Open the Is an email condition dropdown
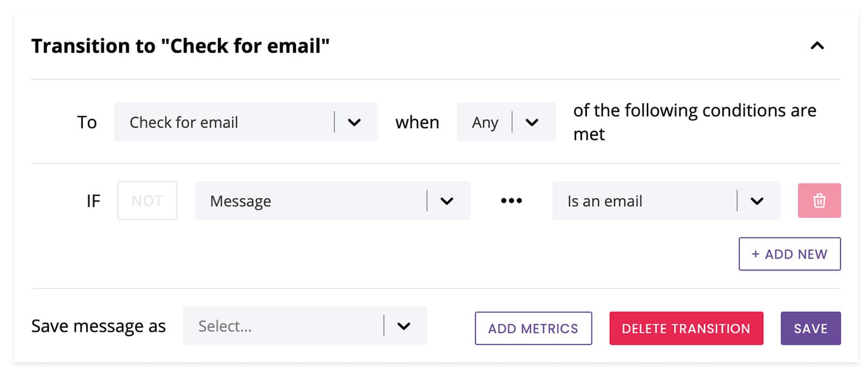This screenshot has width=868, height=372. (666, 200)
